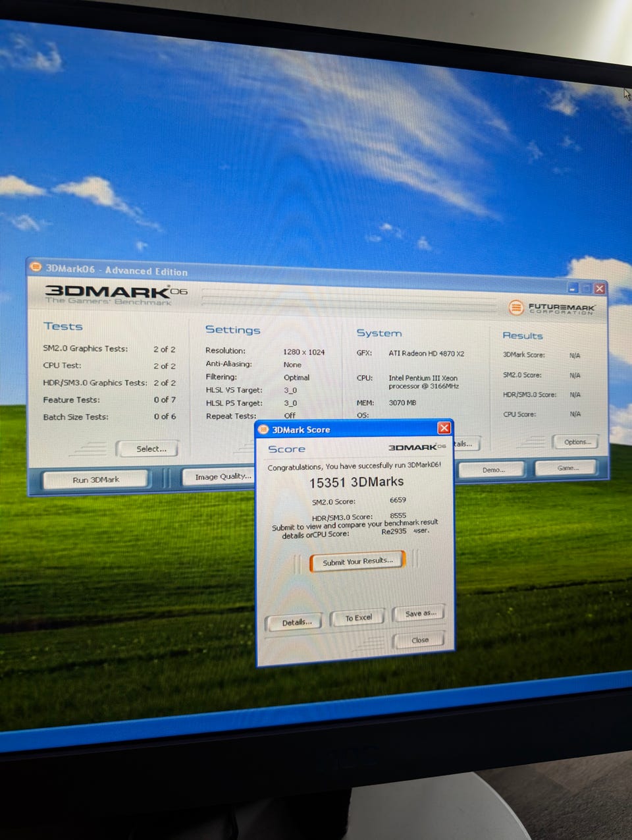Click 'HDR/SM3.0 Graphics Tests:' label
Screen dimensions: 632x840
pos(95,382)
